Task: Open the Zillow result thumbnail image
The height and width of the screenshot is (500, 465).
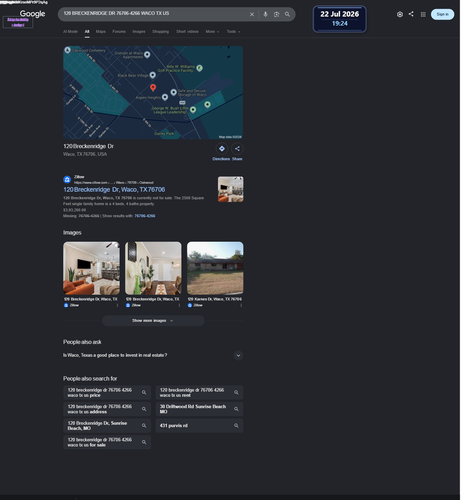Action: [231, 189]
